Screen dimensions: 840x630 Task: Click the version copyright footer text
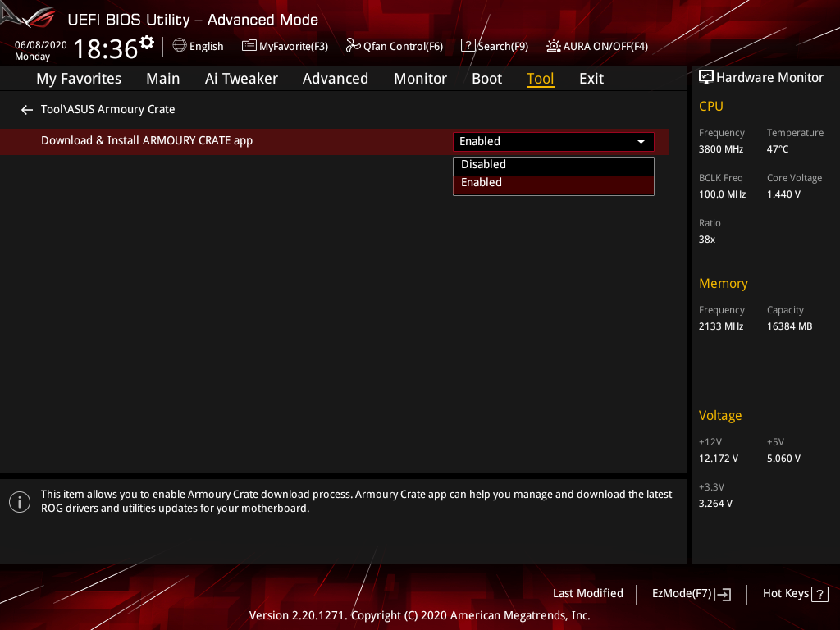419,615
